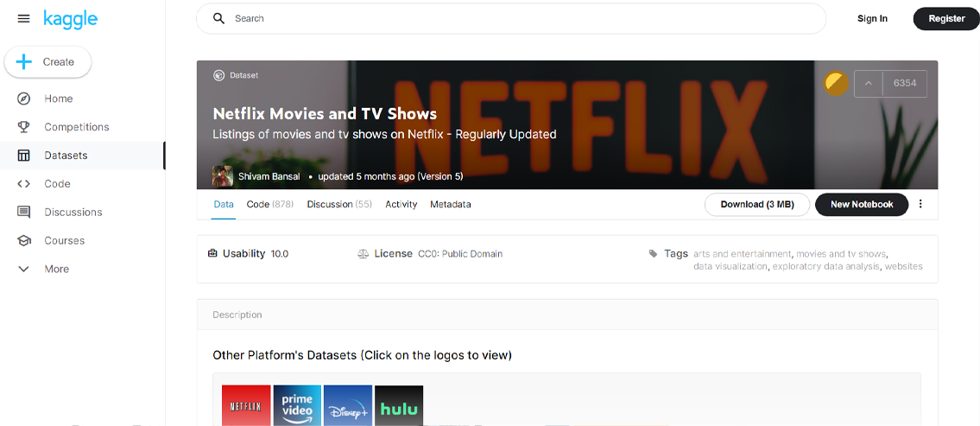980x426 pixels.
Task: Open Datasets in the sidebar
Action: (x=66, y=156)
